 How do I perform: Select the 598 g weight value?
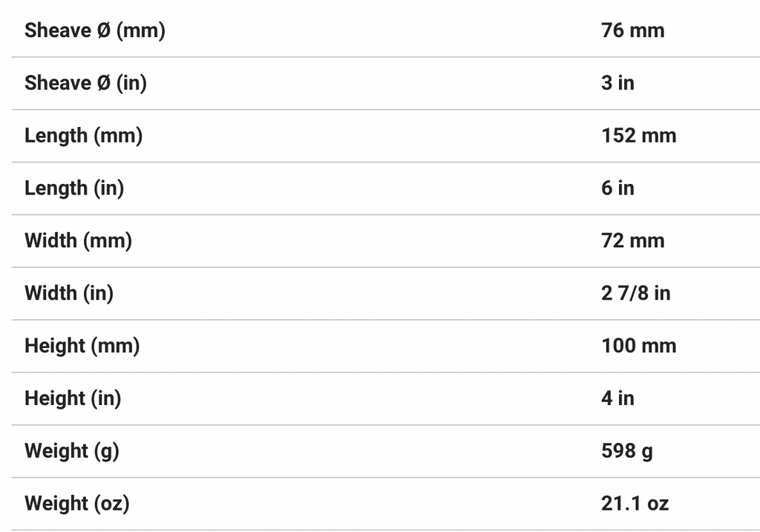click(x=627, y=451)
